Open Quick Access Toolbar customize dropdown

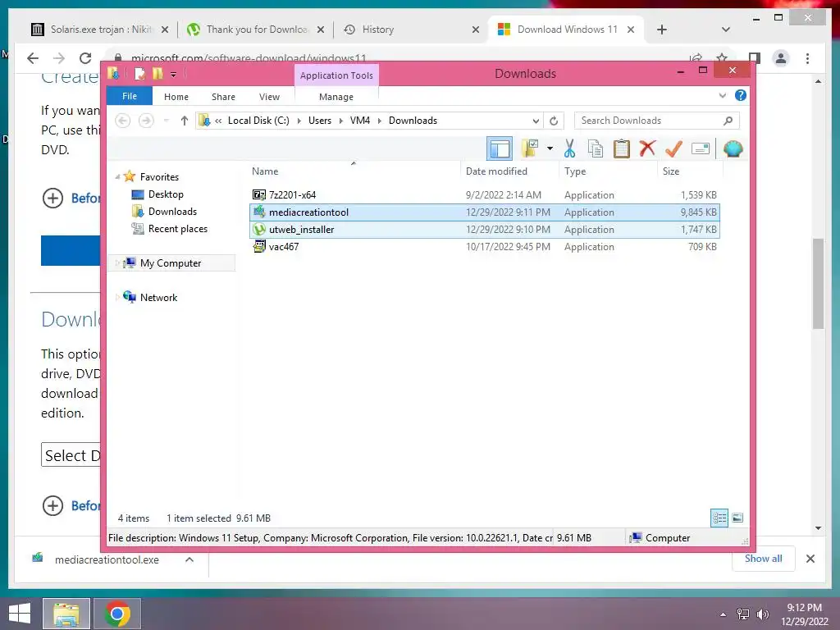[x=174, y=75]
